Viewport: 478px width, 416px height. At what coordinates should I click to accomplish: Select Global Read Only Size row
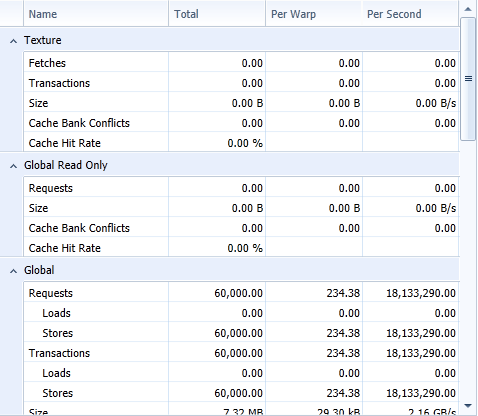click(x=241, y=208)
